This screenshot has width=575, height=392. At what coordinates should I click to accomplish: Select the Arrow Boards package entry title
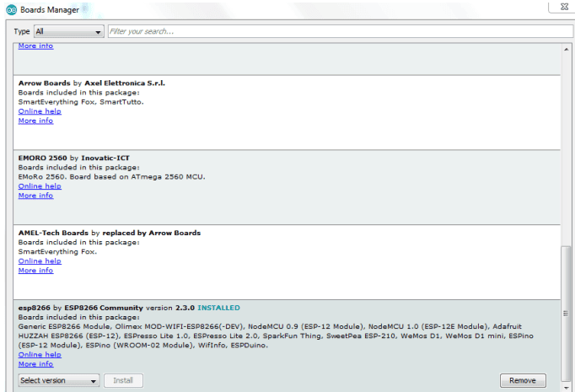pos(92,83)
